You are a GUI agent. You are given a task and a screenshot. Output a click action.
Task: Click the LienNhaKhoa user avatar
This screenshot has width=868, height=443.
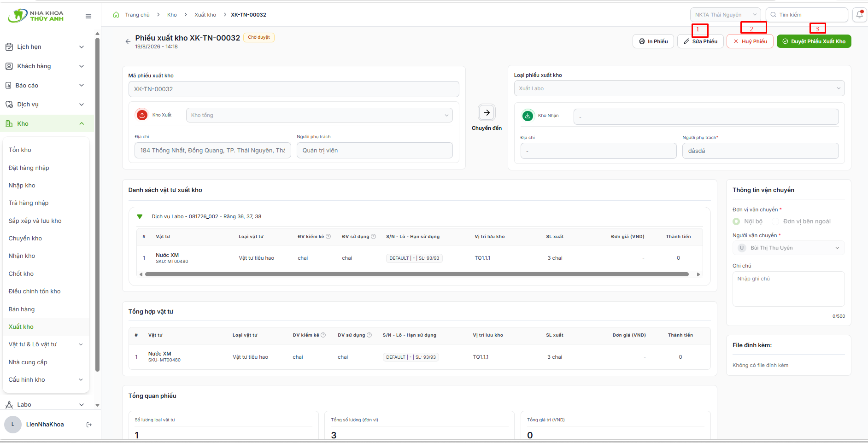click(13, 425)
